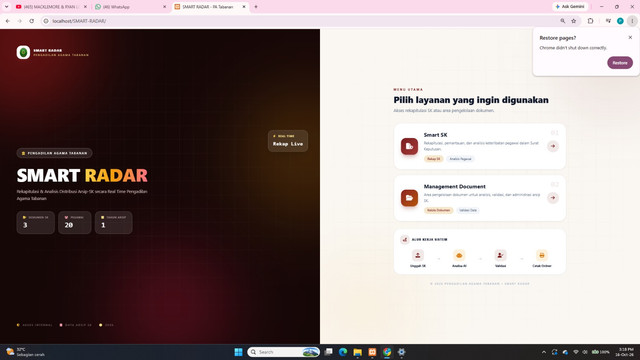The height and width of the screenshot is (360, 640).
Task: Open the Windows Start button
Action: click(238, 352)
